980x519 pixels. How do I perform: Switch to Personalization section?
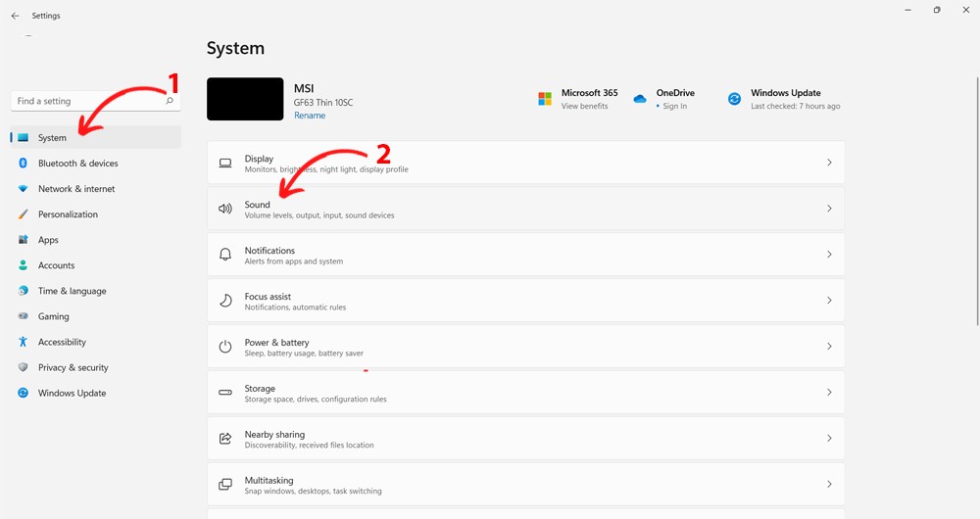(96, 214)
